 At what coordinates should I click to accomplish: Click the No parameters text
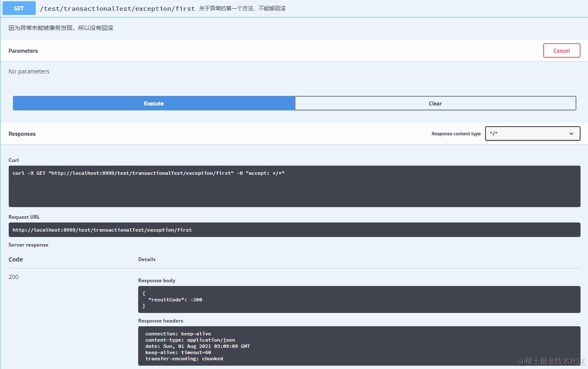tap(29, 71)
